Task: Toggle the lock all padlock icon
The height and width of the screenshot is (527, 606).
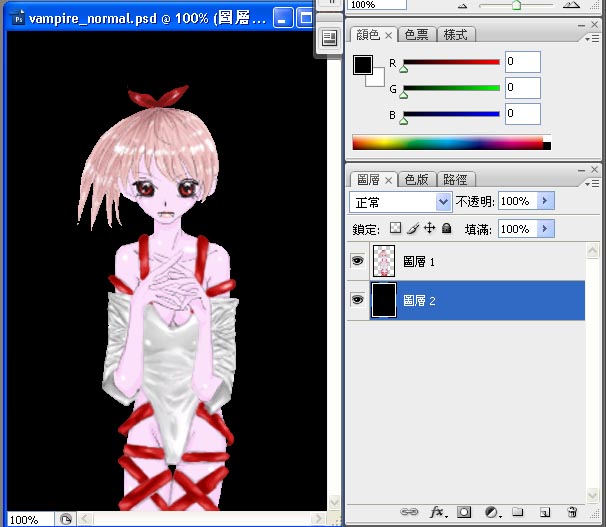Action: point(446,228)
